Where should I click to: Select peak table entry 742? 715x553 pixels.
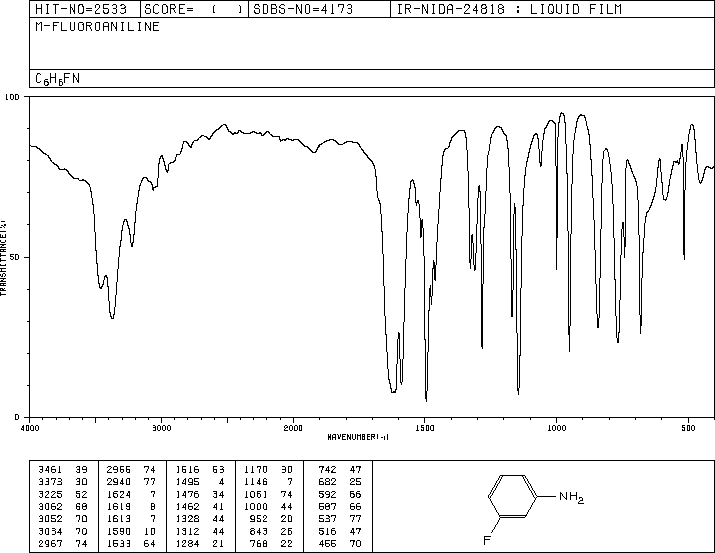coord(340,470)
